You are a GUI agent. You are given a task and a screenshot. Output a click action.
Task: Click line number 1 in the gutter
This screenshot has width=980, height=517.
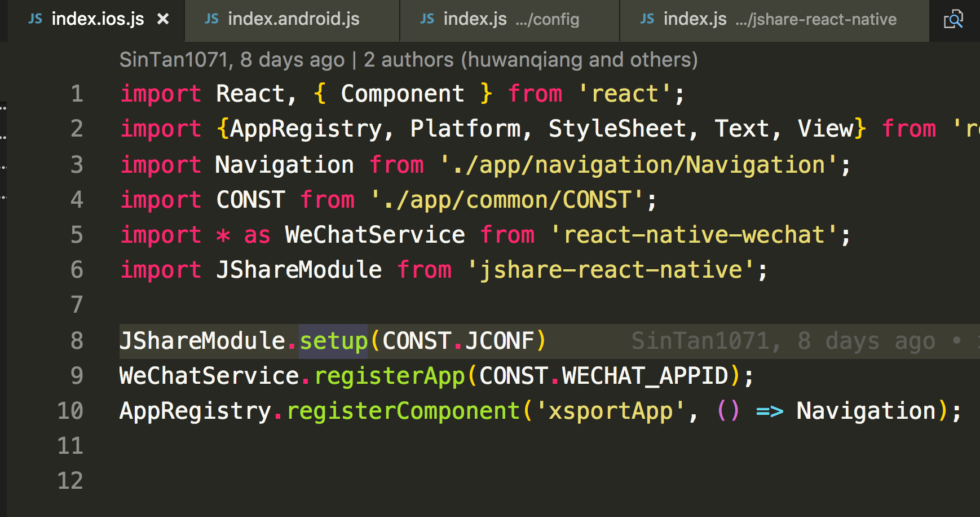[x=77, y=94]
